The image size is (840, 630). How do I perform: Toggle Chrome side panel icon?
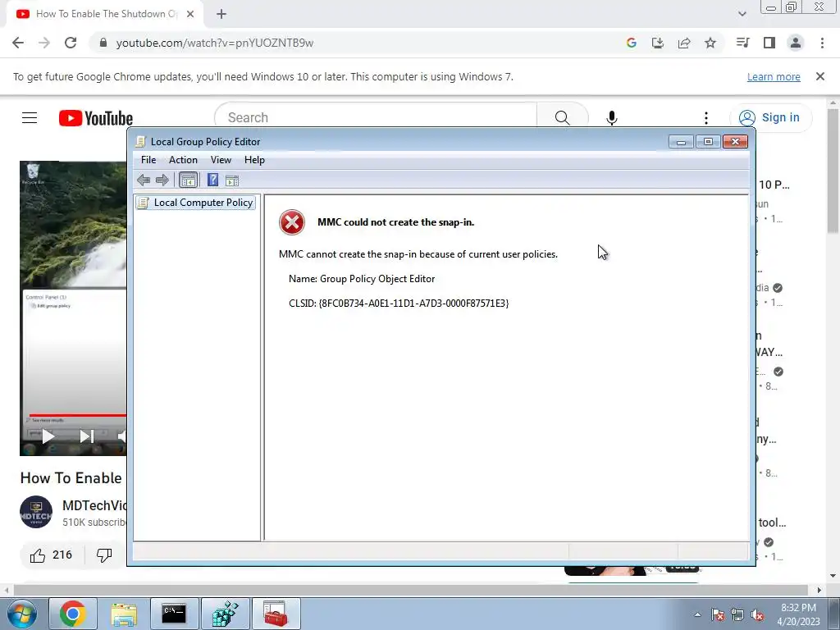(x=769, y=43)
